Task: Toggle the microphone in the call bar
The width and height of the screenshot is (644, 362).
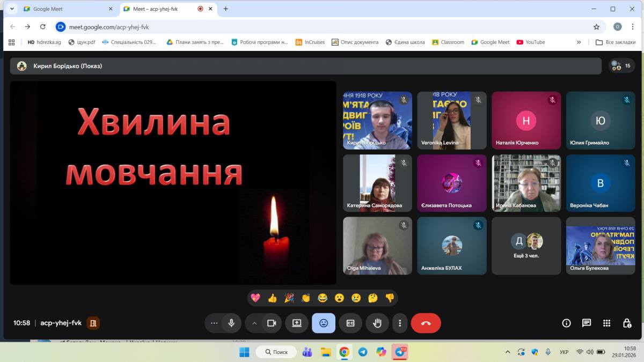Action: pyautogui.click(x=231, y=323)
